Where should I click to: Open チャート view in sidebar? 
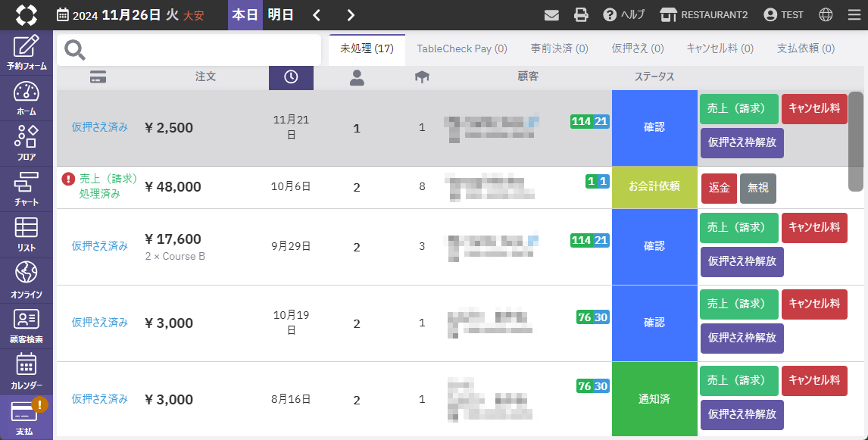[x=27, y=189]
